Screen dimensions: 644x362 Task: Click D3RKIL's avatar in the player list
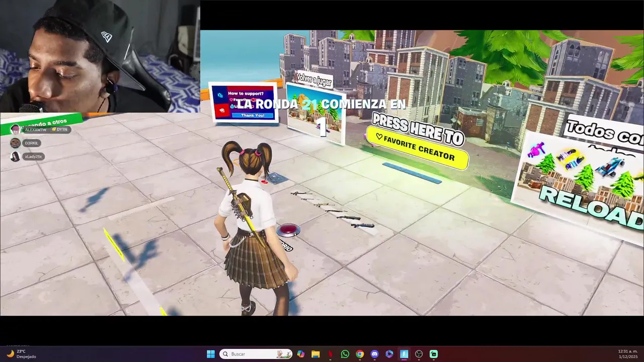tap(15, 143)
